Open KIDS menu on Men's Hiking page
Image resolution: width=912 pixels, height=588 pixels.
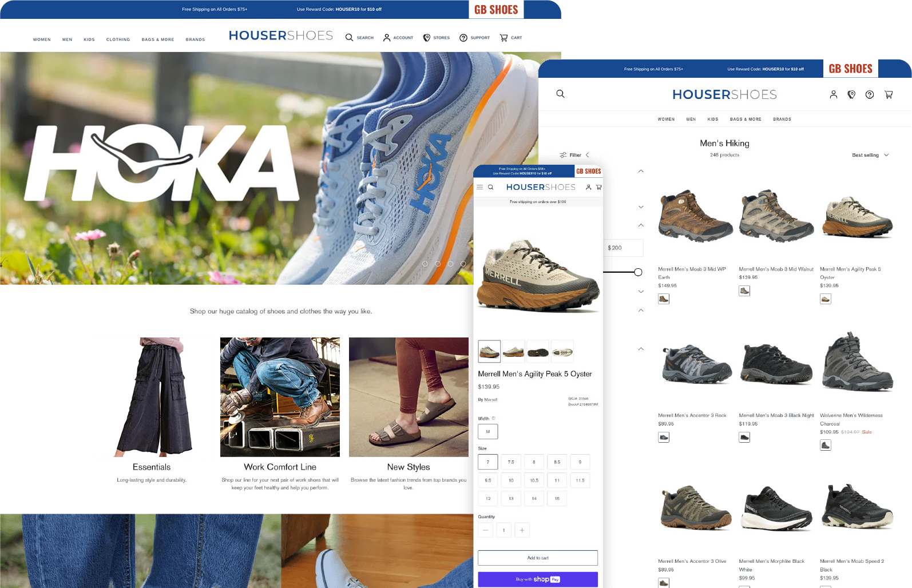713,120
